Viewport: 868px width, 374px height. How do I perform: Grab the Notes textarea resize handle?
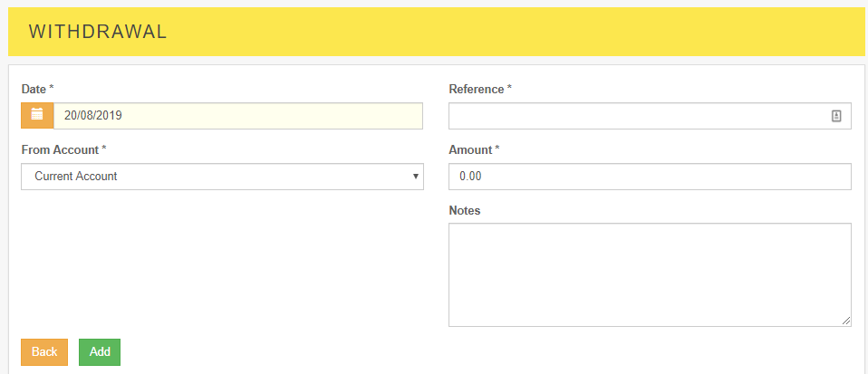click(846, 321)
